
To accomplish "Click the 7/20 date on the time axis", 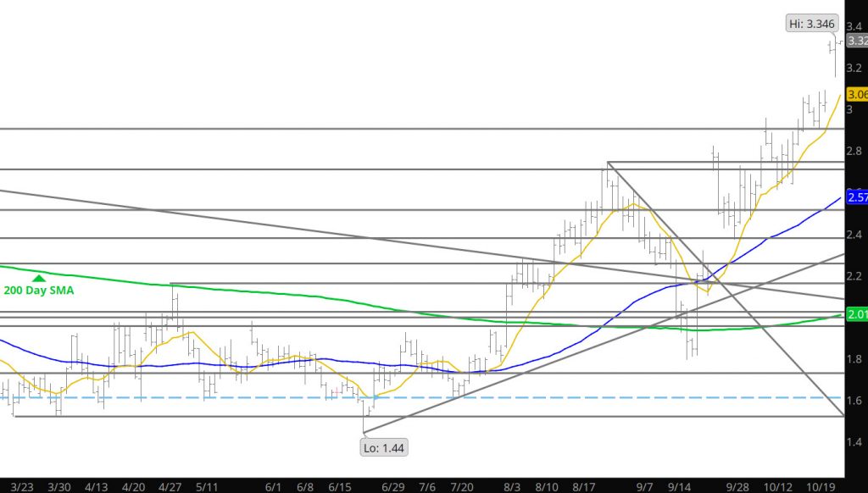I will click(462, 487).
